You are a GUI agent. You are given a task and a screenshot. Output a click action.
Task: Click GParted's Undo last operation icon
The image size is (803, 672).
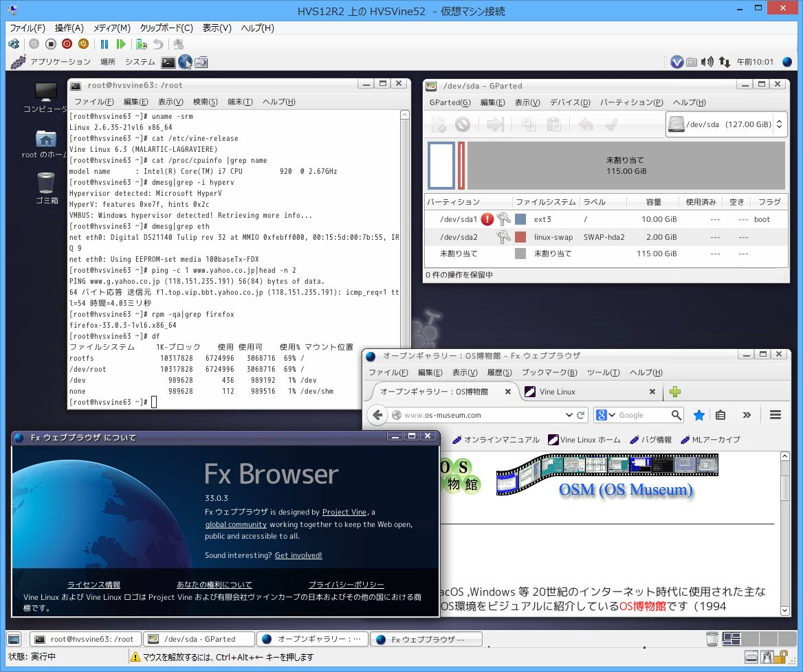click(x=586, y=124)
